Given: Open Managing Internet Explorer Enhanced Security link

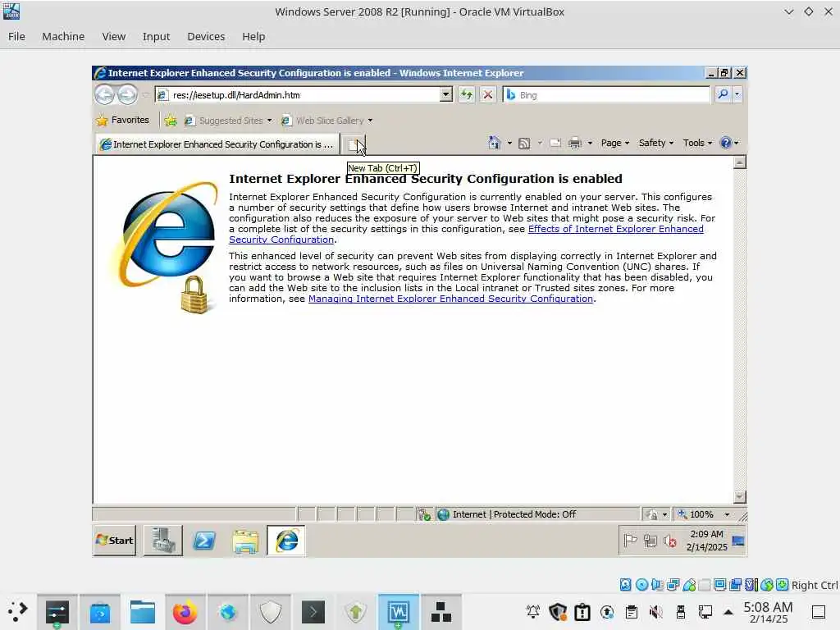Looking at the screenshot, I should (x=450, y=299).
